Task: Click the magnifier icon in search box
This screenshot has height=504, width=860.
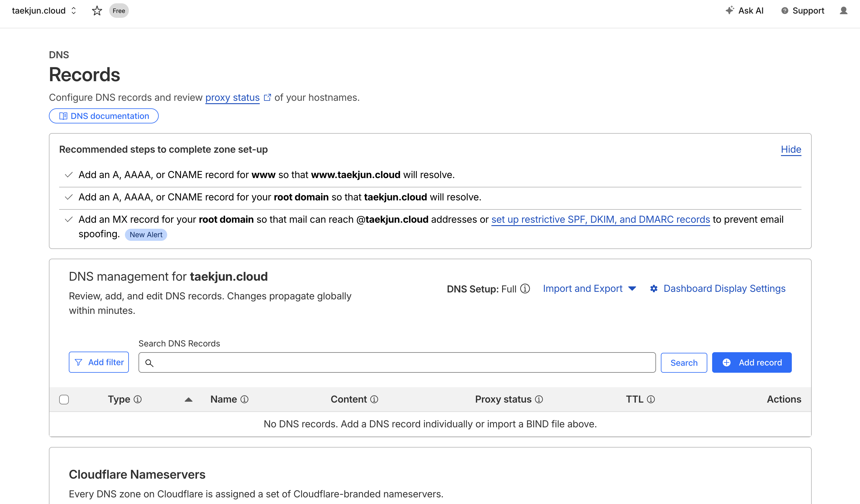Action: pos(149,363)
